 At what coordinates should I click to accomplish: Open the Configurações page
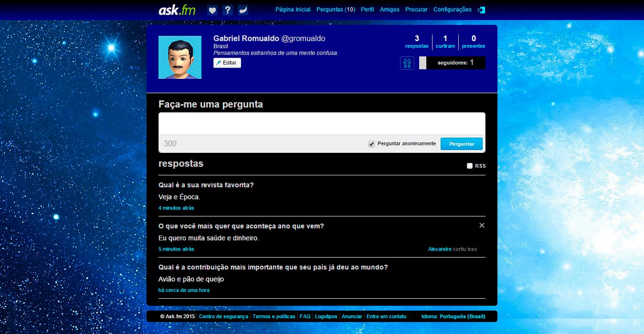[x=452, y=9]
